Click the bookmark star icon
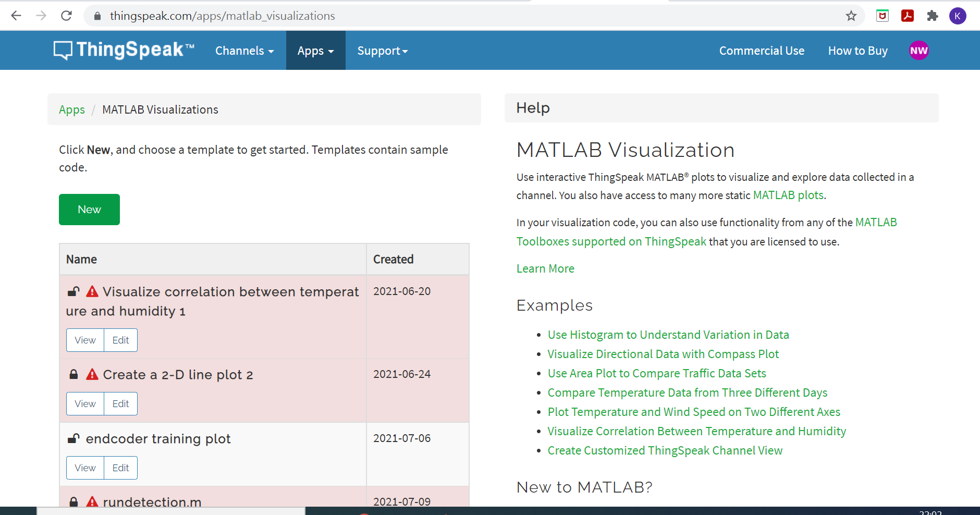This screenshot has height=515, width=980. click(x=851, y=16)
